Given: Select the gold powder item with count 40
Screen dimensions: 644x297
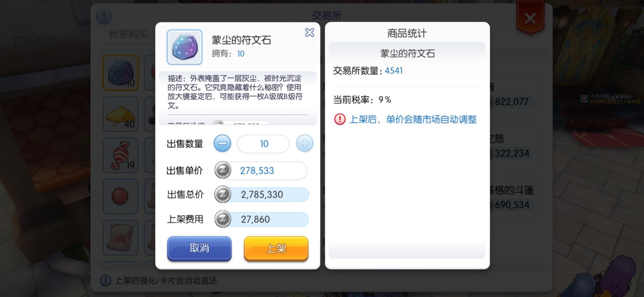Looking at the screenshot, I should click(121, 114).
